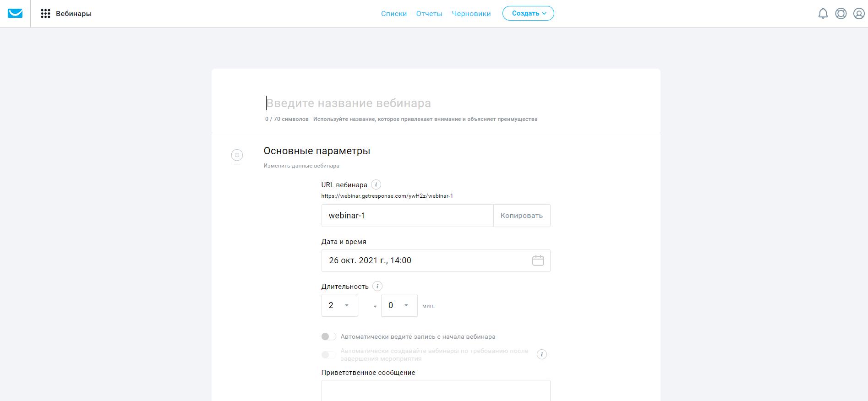Click the date and time field
Image resolution: width=868 pixels, height=401 pixels.
(x=436, y=260)
